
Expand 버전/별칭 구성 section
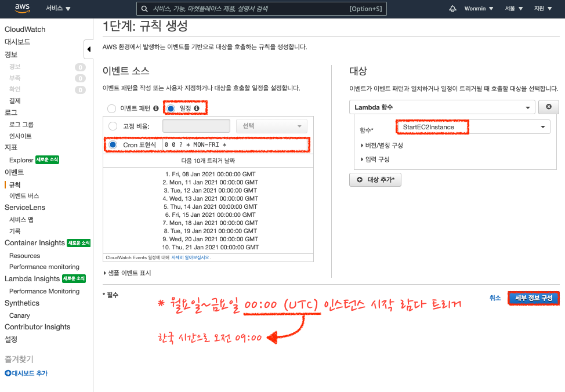(382, 146)
